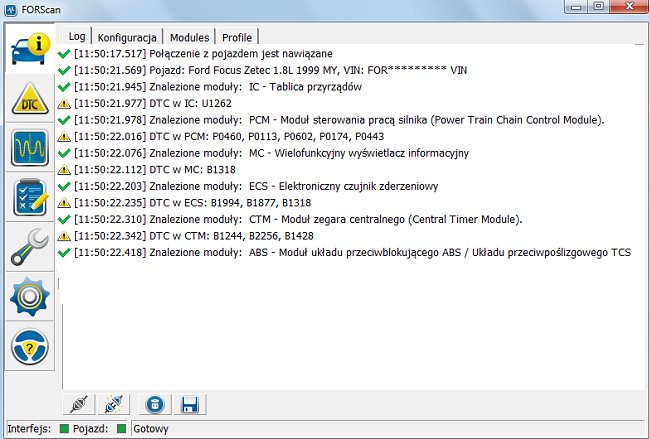Select line 'CTM - Moduł zegara centralnego'
The height and width of the screenshot is (439, 650).
(298, 219)
